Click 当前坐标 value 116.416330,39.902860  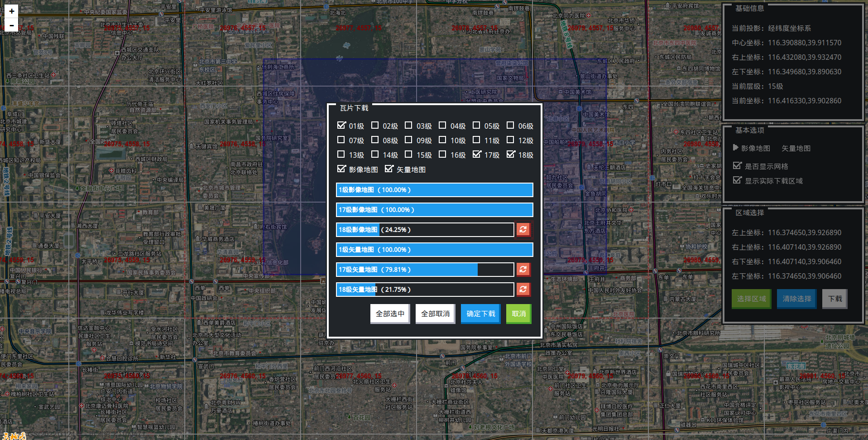[805, 101]
